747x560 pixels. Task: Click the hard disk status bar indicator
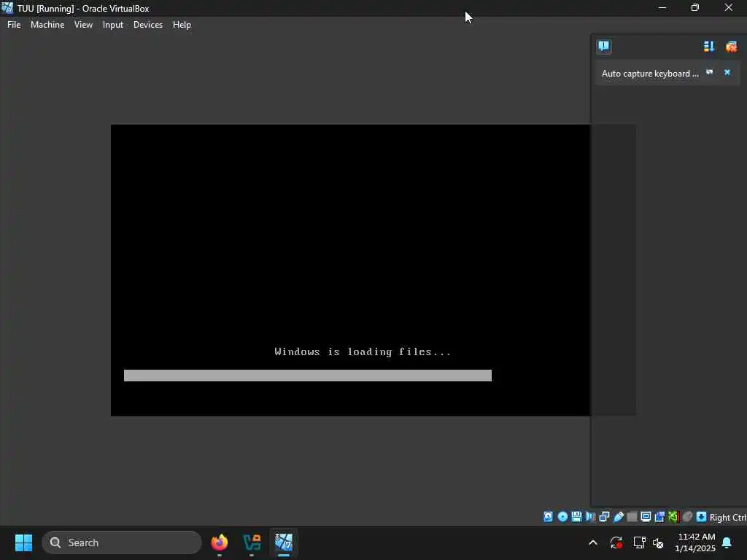coord(549,517)
